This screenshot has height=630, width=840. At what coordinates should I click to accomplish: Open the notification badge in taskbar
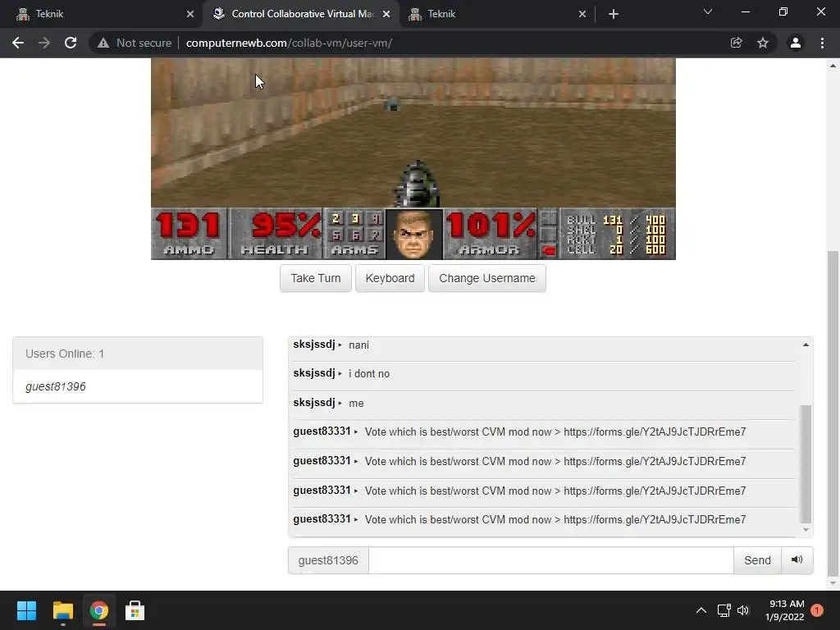[817, 610]
